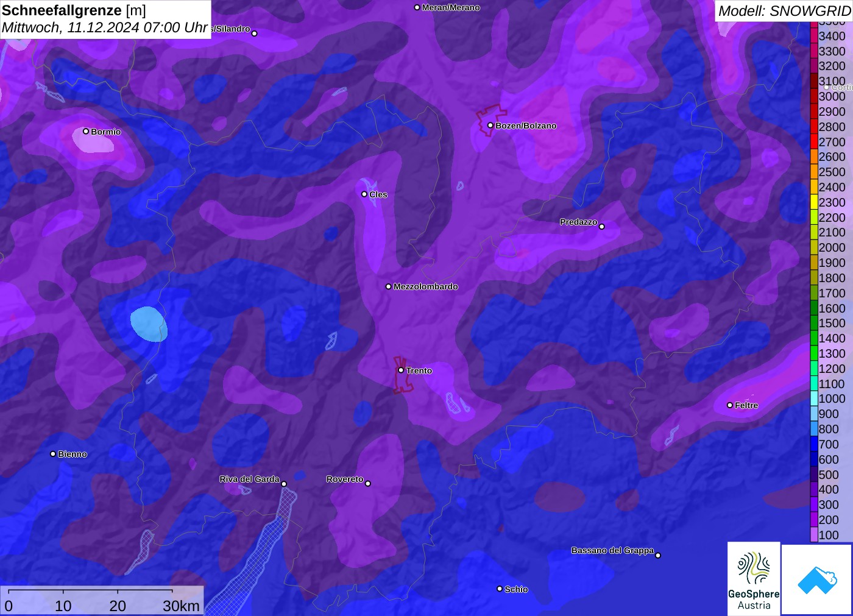Click the "10" scale bar label

63,606
